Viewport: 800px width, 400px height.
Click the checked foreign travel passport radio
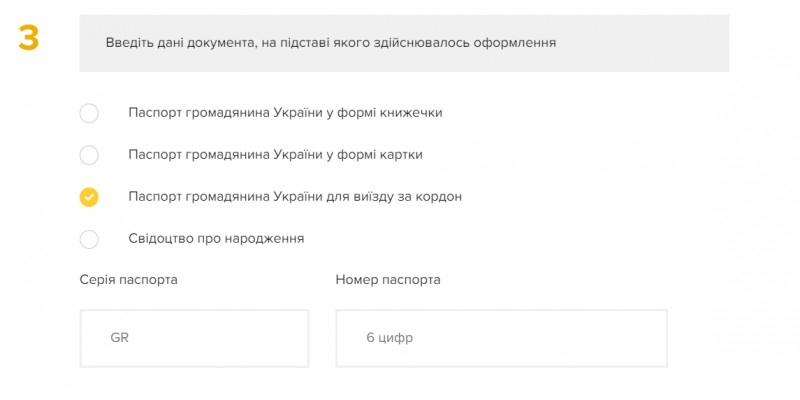coord(89,197)
